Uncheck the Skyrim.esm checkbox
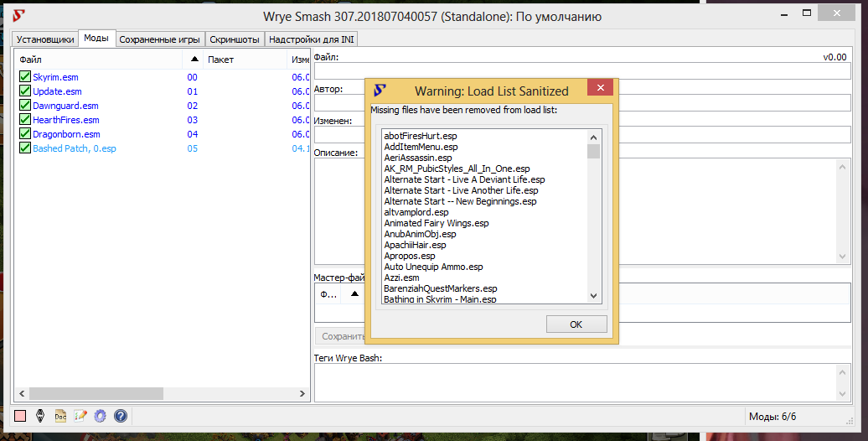The image size is (868, 441). (25, 77)
